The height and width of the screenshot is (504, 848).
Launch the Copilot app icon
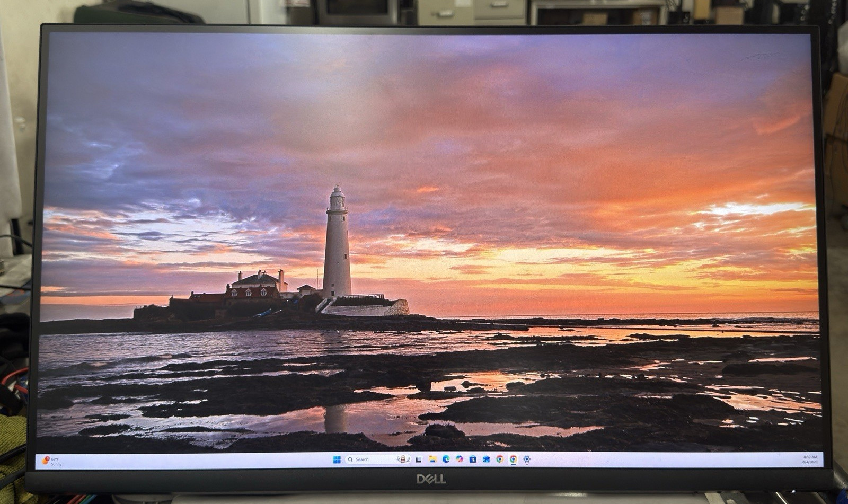(x=460, y=459)
